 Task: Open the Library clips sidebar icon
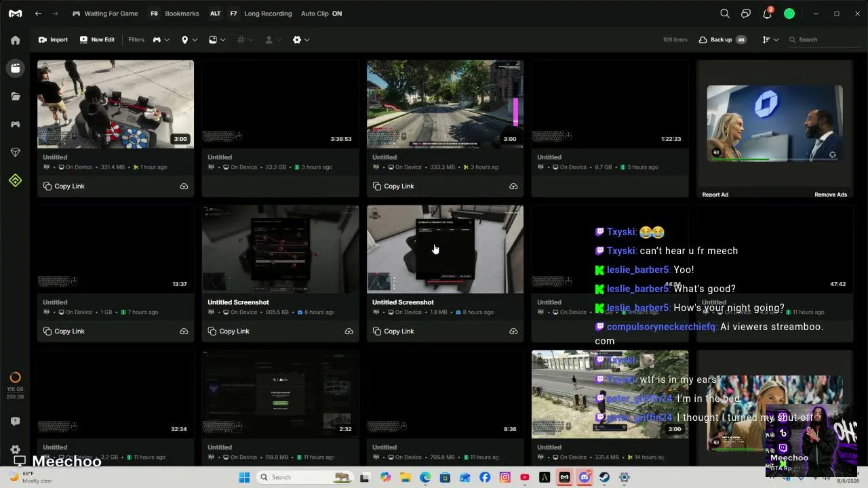(15, 68)
